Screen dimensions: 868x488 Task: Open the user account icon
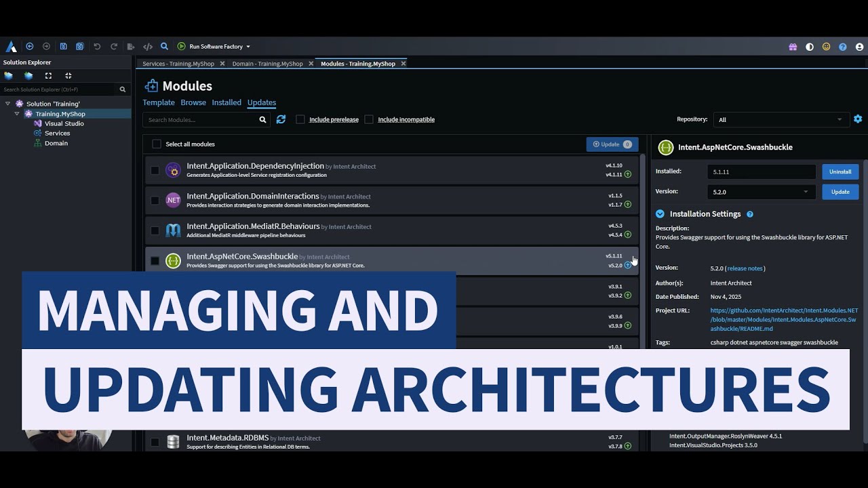coord(860,47)
